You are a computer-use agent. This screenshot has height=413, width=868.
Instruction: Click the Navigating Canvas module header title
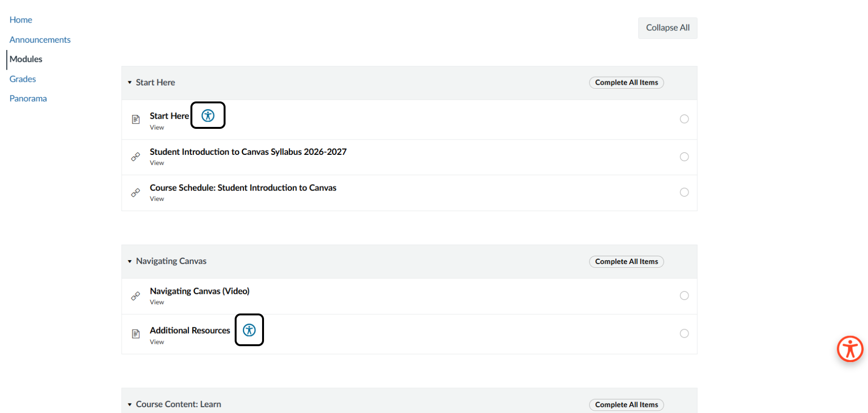coord(171,261)
